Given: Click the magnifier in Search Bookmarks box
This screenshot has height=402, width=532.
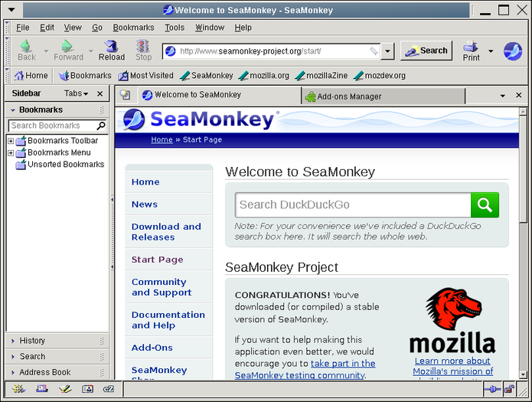Looking at the screenshot, I should click(x=101, y=126).
